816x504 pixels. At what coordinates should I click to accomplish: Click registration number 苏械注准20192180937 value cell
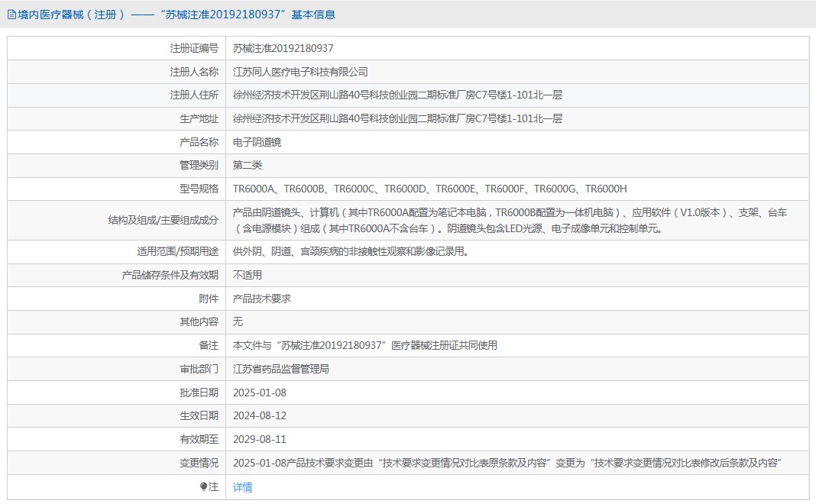pos(283,48)
